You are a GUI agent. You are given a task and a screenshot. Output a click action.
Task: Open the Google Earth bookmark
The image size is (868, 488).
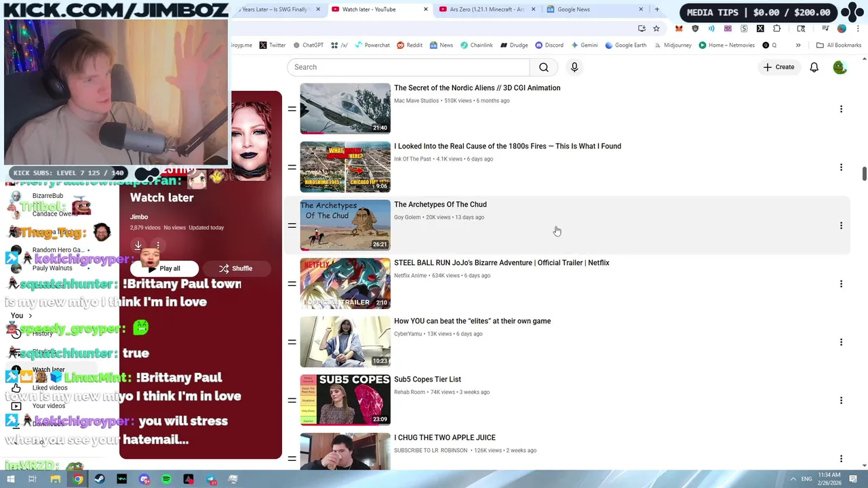625,45
